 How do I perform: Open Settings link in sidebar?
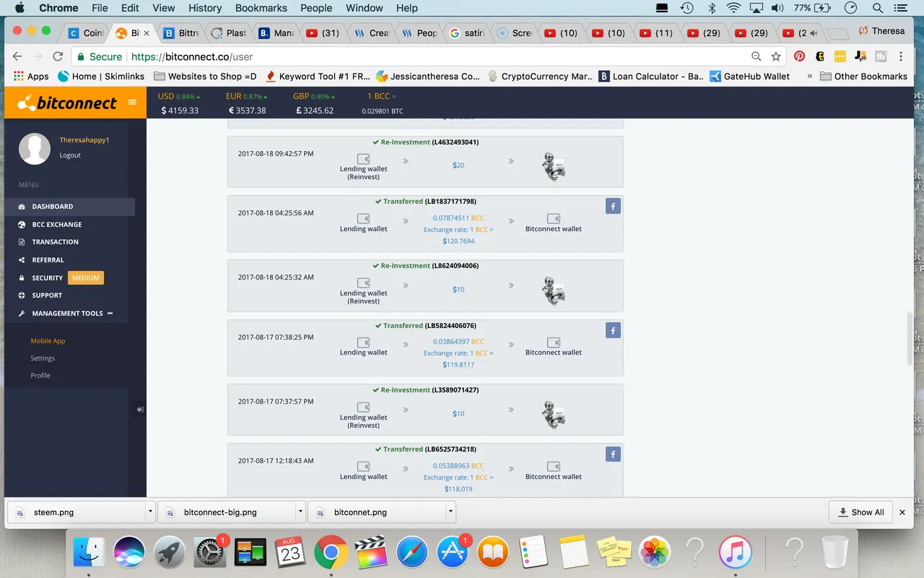pyautogui.click(x=43, y=358)
